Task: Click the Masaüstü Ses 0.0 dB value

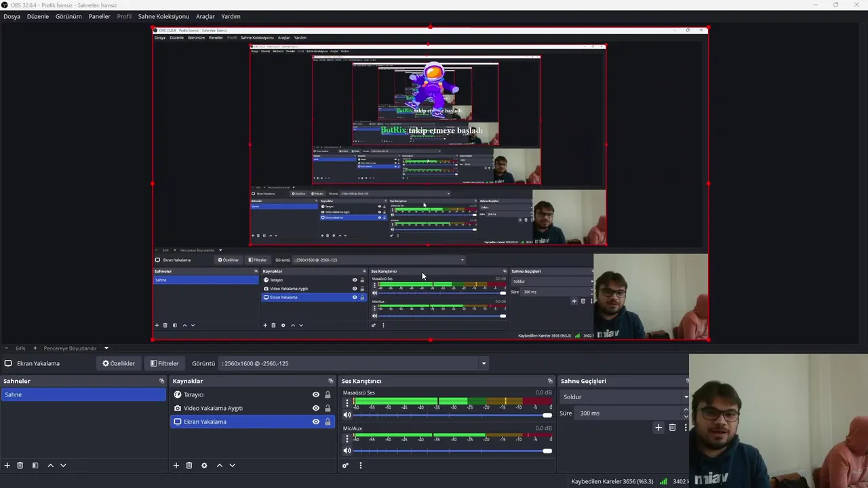Action: coord(544,392)
